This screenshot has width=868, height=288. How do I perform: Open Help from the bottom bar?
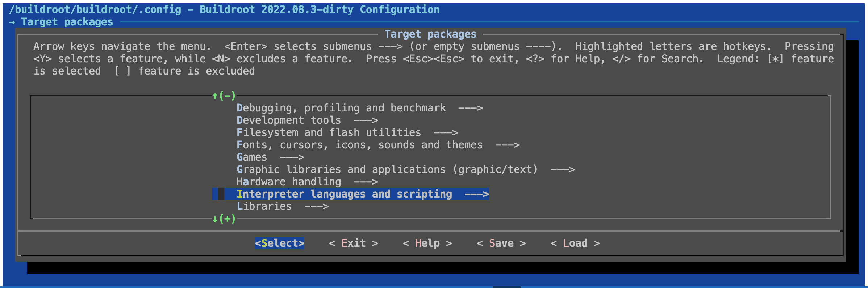(x=427, y=243)
